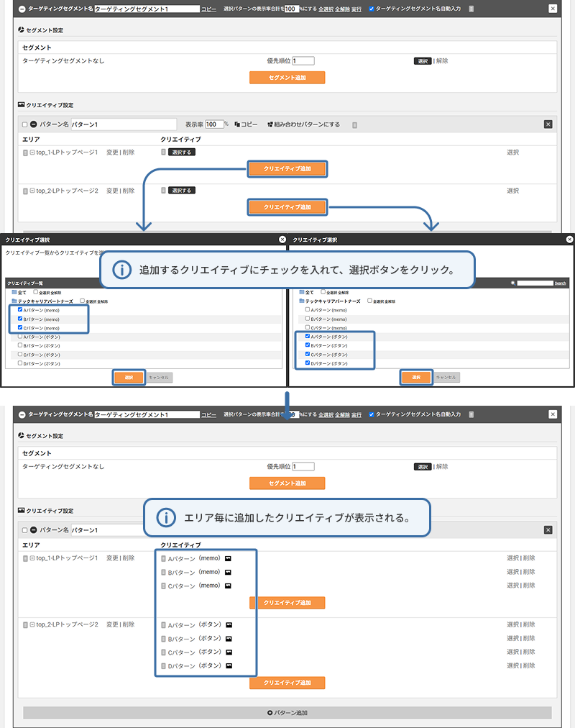Focus the creative list search box beside Search
Screen dimensions: 575x728
[535, 283]
